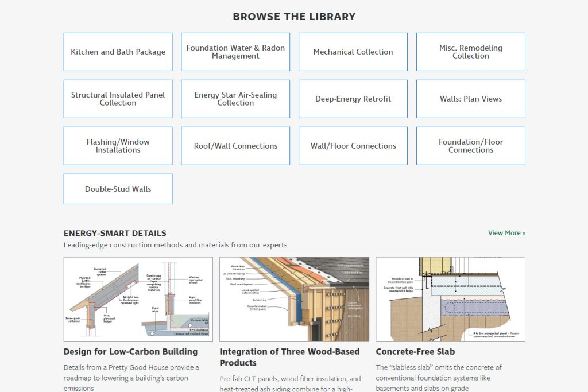
Task: Click 'Pre-fab CLT panels' description text
Action: click(x=290, y=384)
